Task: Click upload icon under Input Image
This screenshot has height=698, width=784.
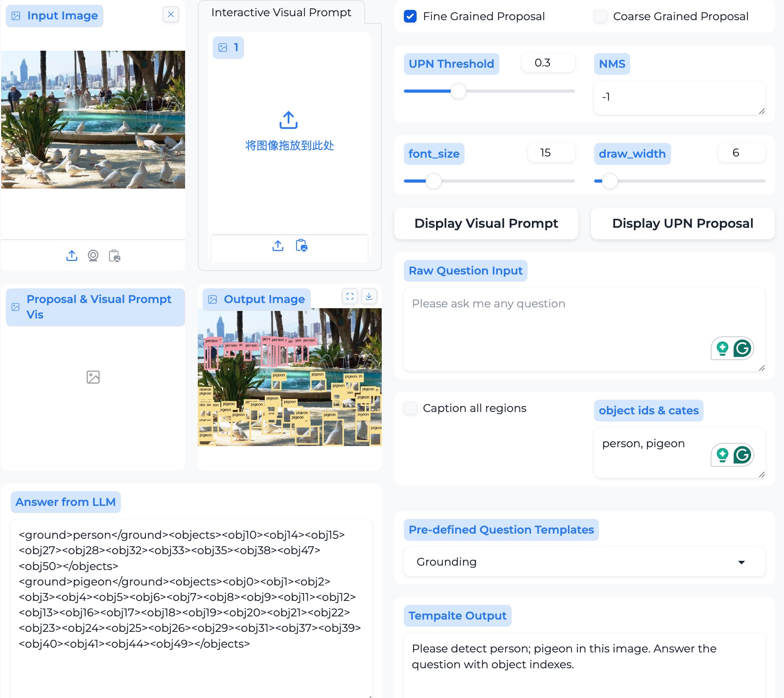Action: click(x=72, y=256)
